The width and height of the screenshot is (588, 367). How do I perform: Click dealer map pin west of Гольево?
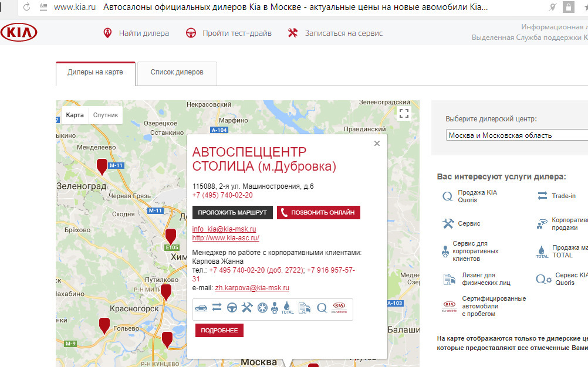[104, 325]
